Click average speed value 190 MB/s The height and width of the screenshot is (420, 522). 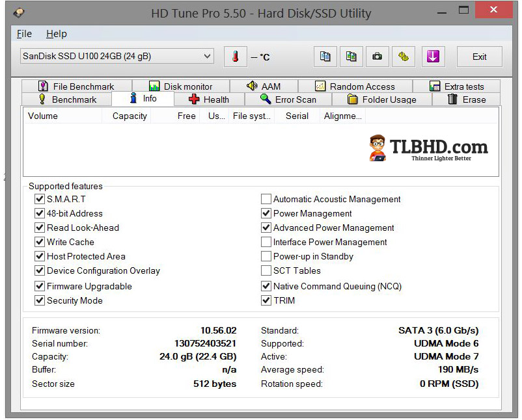pyautogui.click(x=458, y=369)
